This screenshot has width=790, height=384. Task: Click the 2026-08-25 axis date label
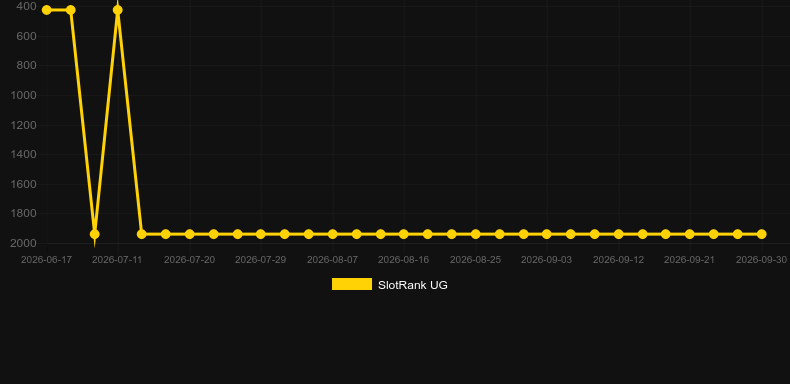[475, 260]
